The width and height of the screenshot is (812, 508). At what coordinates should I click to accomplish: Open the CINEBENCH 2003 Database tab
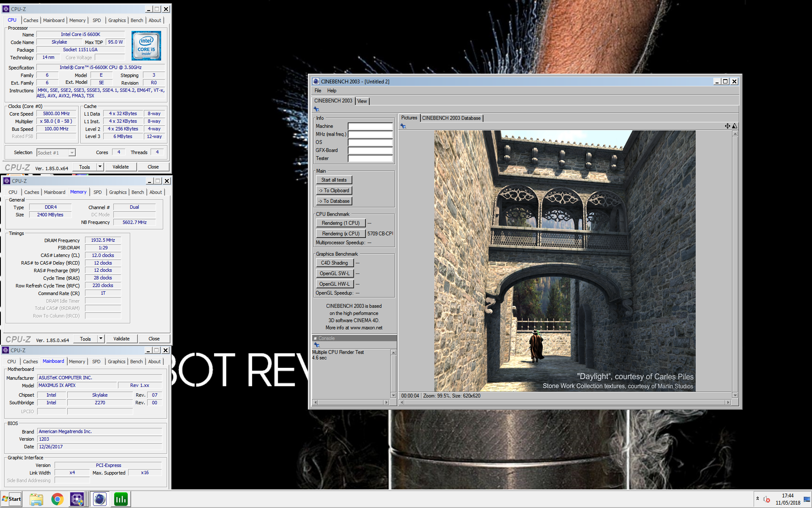451,118
